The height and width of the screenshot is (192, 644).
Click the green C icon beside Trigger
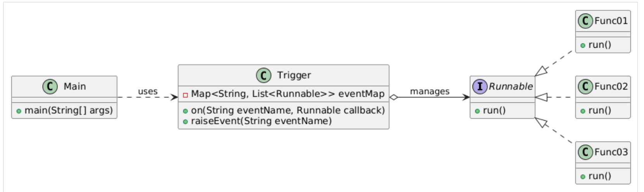tap(263, 75)
